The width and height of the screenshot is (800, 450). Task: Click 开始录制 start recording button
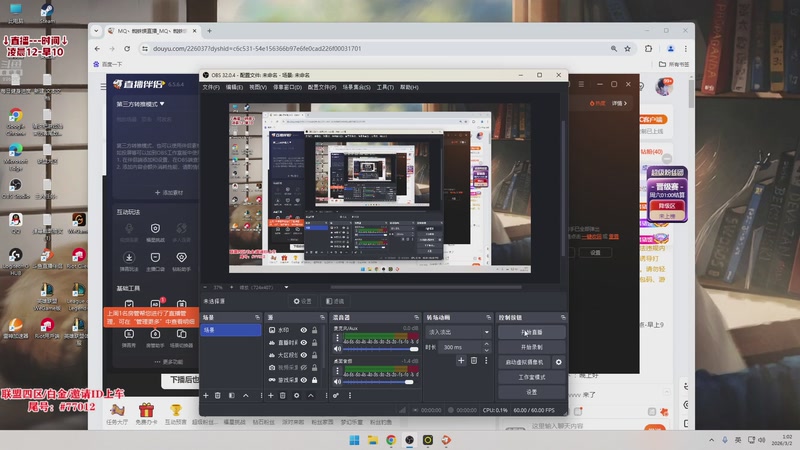[532, 347]
